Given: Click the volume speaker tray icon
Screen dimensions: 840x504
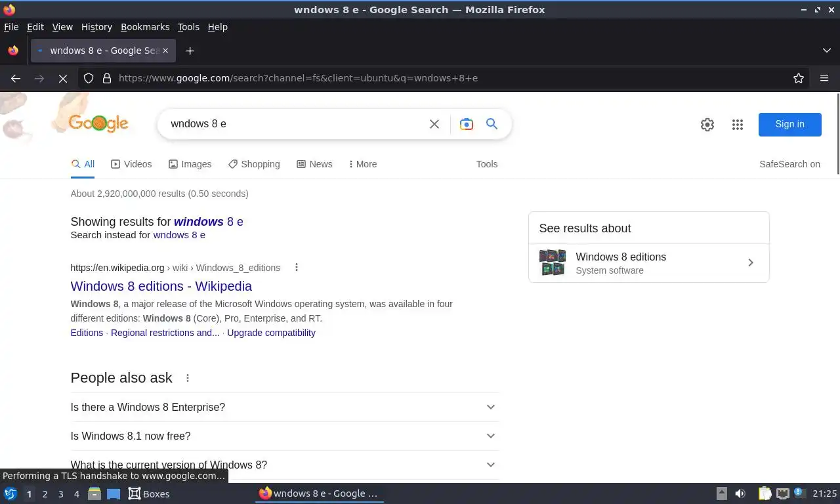Looking at the screenshot, I should [740, 493].
